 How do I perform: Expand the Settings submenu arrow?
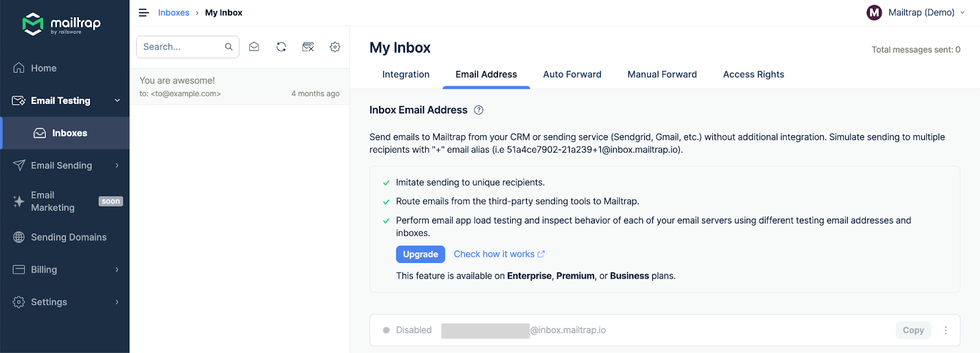pyautogui.click(x=117, y=302)
